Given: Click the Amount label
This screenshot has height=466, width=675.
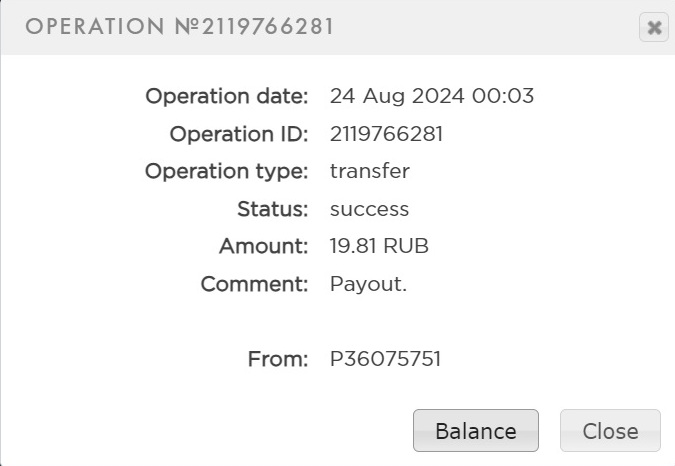Looking at the screenshot, I should point(264,246).
